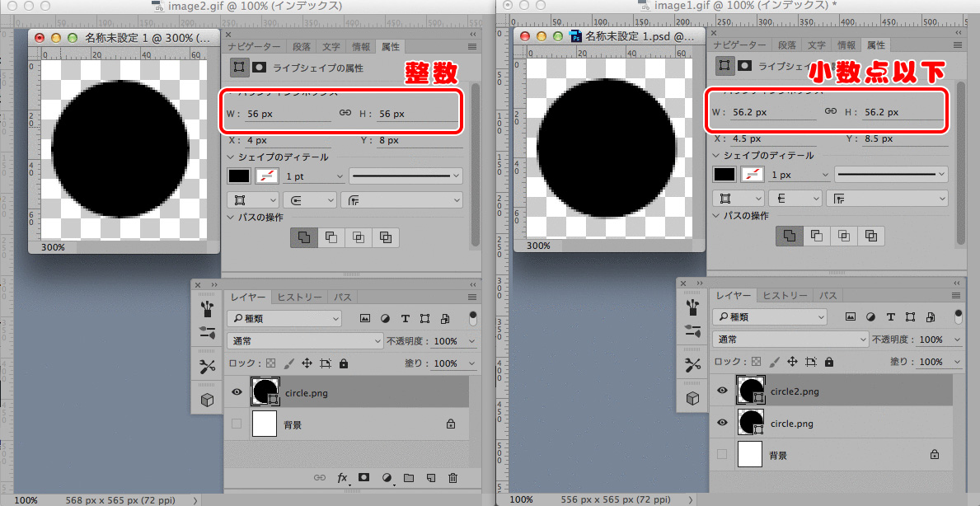Toggle the lock-all padlock for the layer
980x506 pixels.
coord(343,363)
